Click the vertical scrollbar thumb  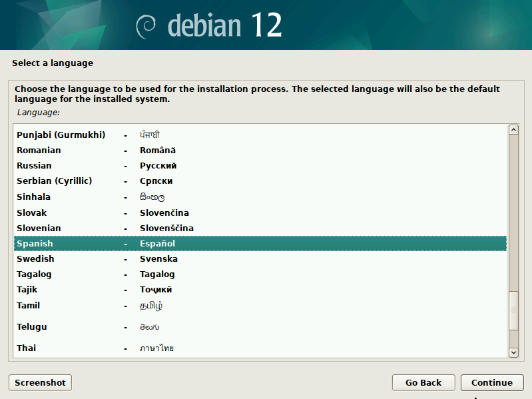tap(513, 310)
